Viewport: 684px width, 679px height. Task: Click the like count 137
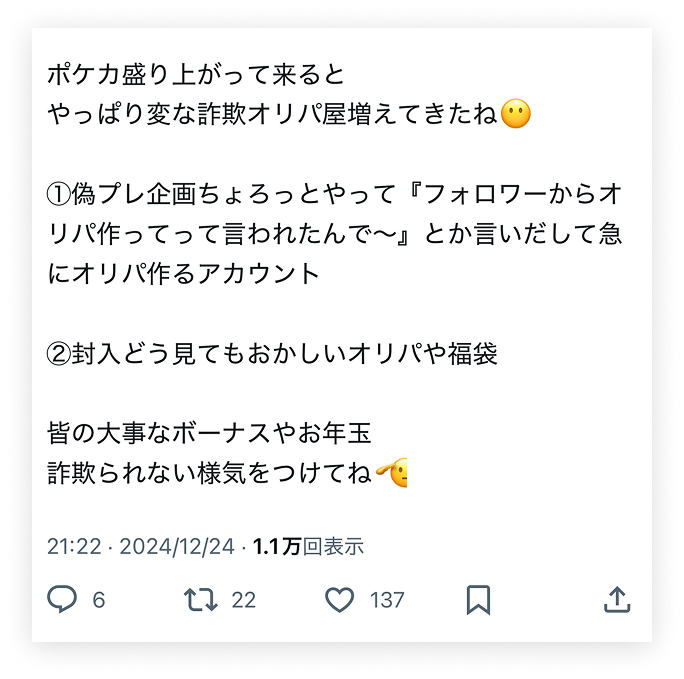[x=387, y=600]
